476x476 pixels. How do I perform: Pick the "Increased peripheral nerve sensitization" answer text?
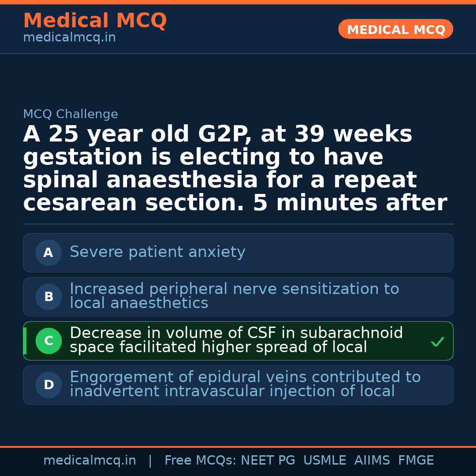pos(234,296)
